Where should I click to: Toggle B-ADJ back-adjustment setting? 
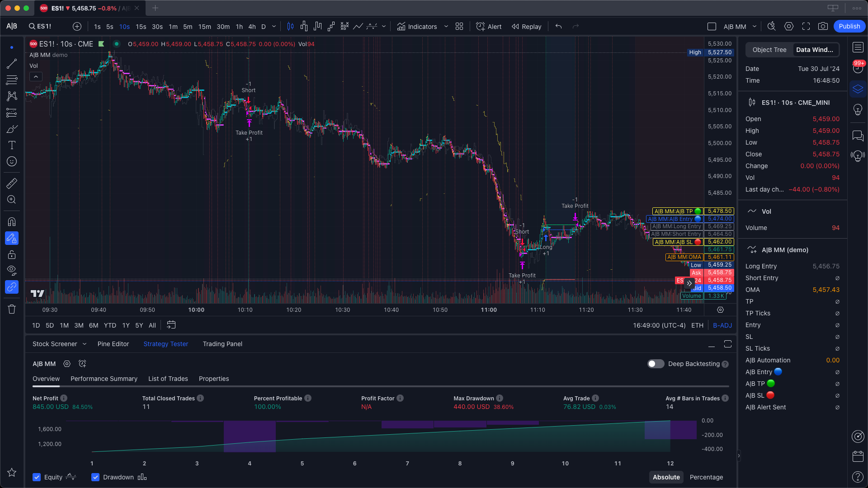coord(722,325)
